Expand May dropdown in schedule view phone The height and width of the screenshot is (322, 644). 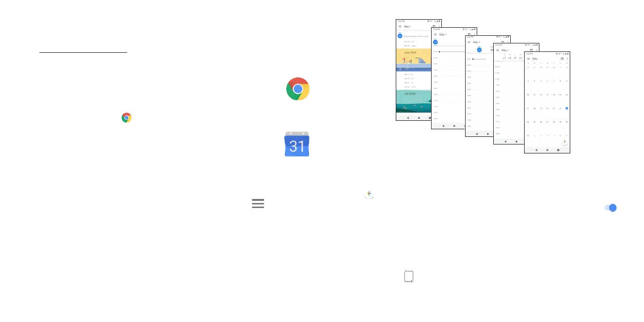[407, 26]
